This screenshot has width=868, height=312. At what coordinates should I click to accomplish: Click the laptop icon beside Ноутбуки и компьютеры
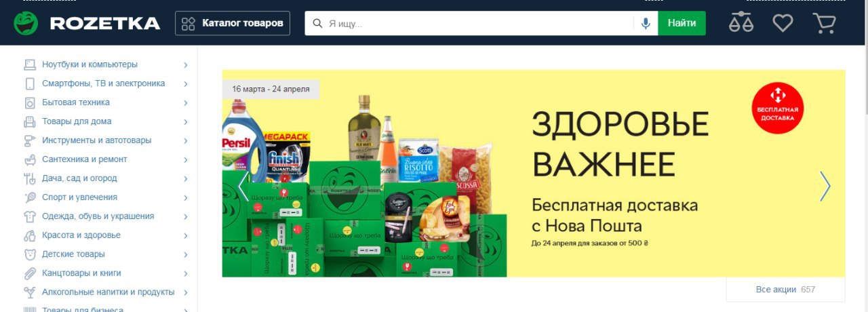tap(30, 64)
